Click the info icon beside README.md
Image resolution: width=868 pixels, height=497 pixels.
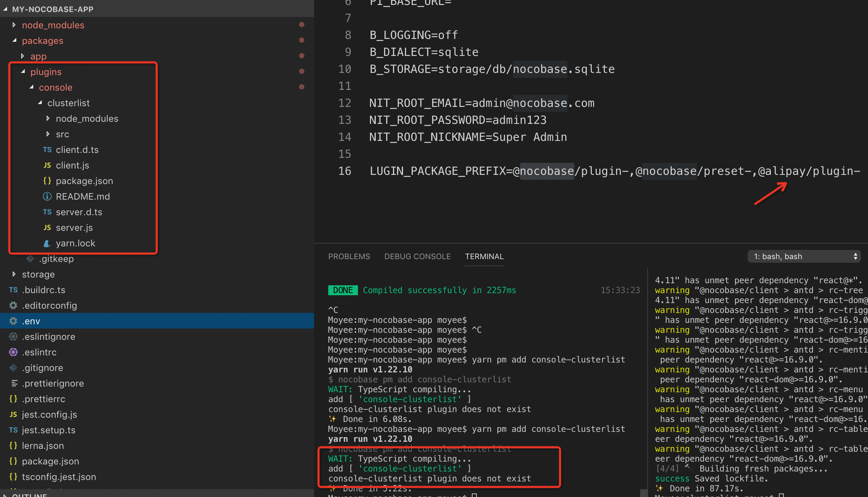coord(47,196)
